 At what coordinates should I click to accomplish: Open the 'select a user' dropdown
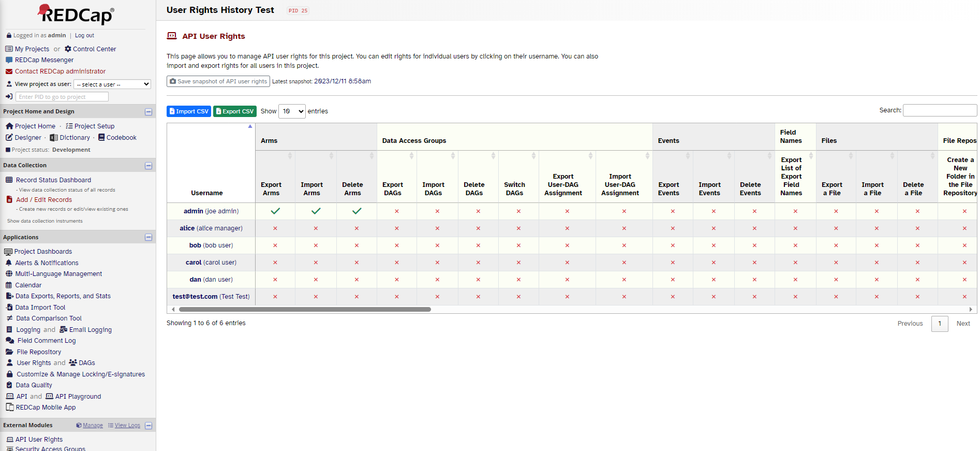pos(112,84)
